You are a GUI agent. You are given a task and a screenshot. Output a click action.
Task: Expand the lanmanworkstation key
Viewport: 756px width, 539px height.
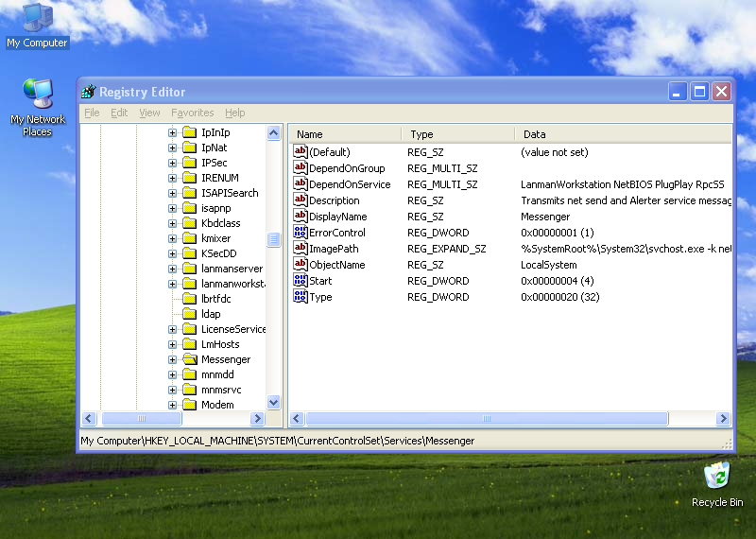click(x=172, y=284)
